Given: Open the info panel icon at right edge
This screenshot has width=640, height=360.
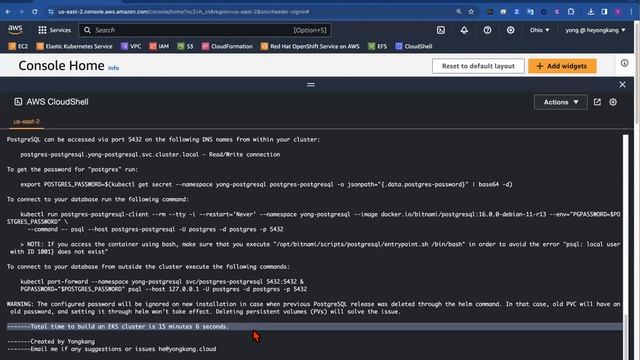Looking at the screenshot, I should point(624,63).
